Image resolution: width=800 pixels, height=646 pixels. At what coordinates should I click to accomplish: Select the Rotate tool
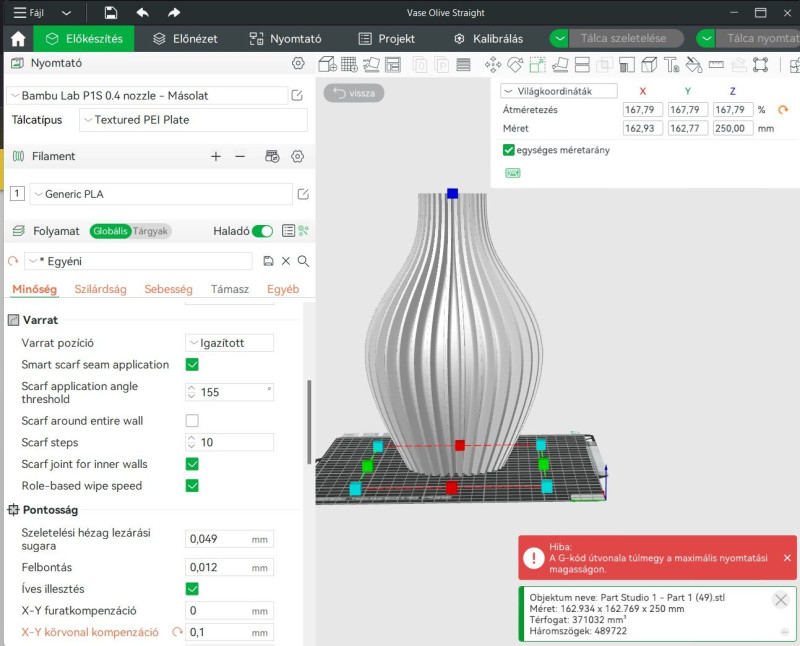tap(515, 64)
